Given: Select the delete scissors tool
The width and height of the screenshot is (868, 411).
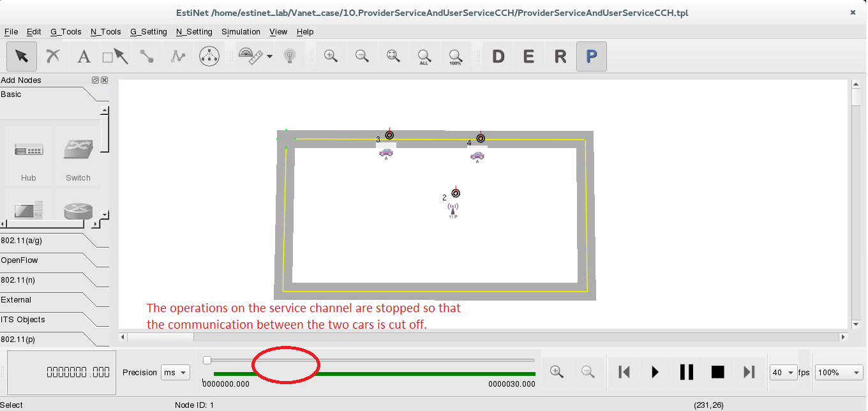Looking at the screenshot, I should coord(53,56).
